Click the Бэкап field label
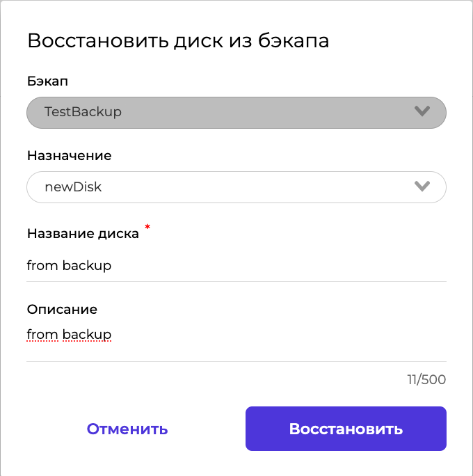The image size is (473, 476). [x=47, y=81]
